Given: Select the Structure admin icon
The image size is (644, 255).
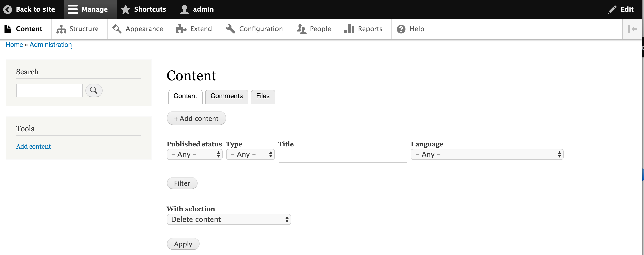Looking at the screenshot, I should (61, 29).
